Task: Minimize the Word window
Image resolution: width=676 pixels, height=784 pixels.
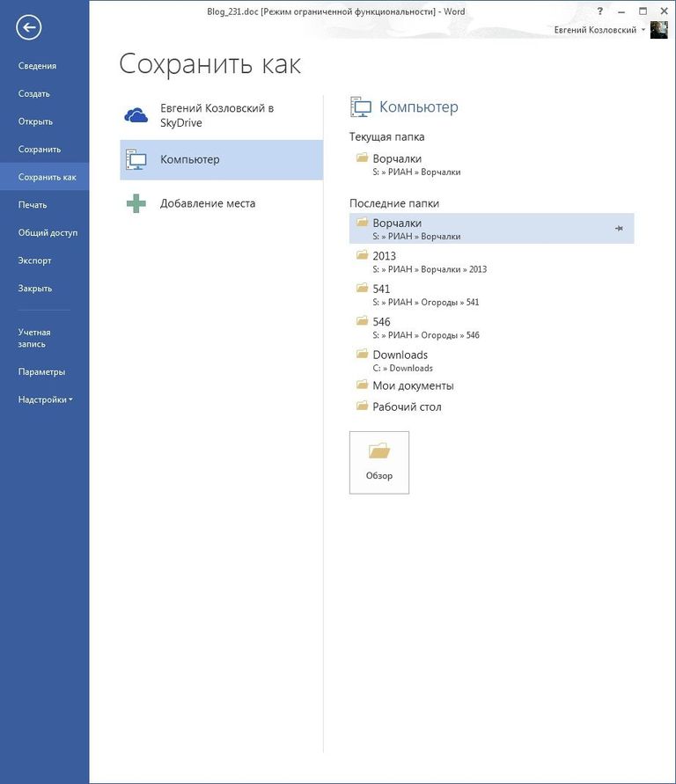Action: pyautogui.click(x=621, y=11)
